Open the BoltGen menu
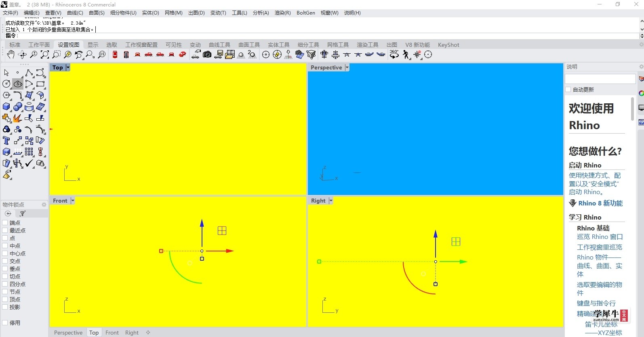The height and width of the screenshot is (337, 644). 306,13
